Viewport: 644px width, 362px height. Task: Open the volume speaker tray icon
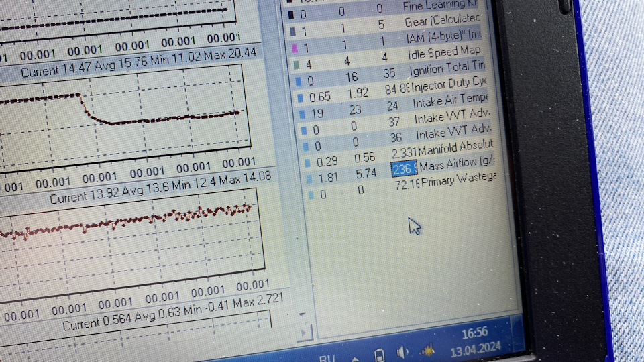402,352
